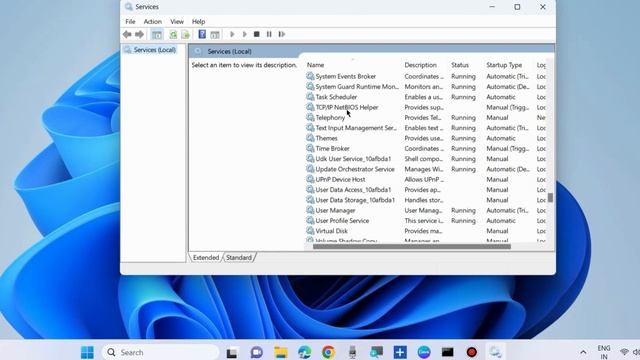Screen dimensions: 640x360
Task: Click the Services icon in the title bar
Action: click(x=129, y=7)
